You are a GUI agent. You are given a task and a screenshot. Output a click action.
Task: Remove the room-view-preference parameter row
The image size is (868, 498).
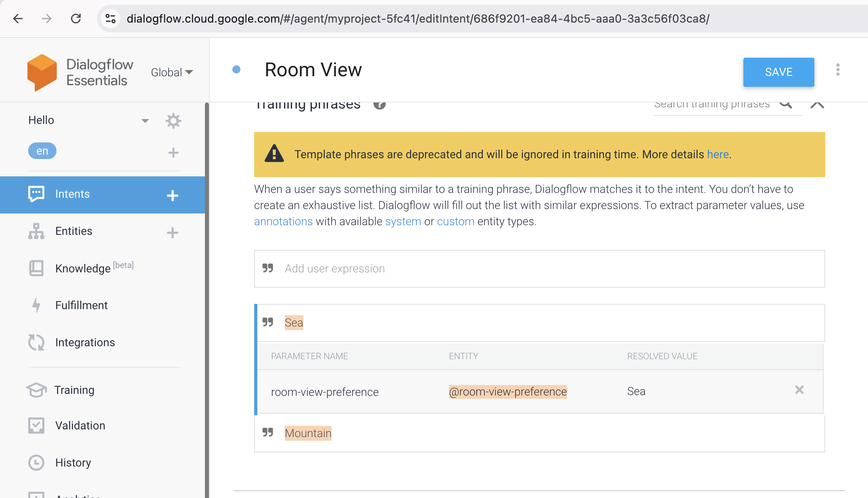coord(799,391)
